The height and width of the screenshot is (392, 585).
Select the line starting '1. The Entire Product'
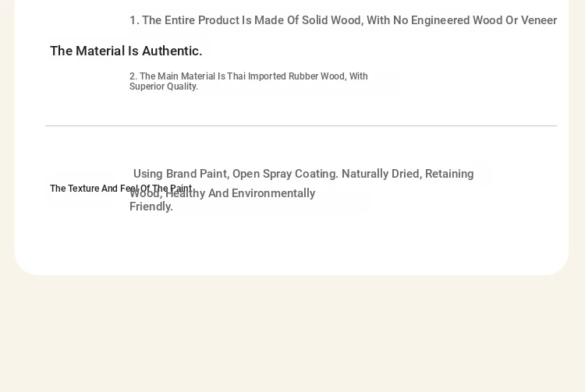point(343,20)
